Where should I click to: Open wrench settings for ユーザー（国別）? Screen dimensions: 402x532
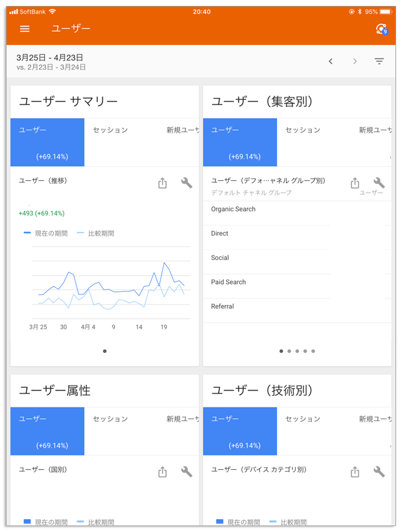(x=187, y=472)
